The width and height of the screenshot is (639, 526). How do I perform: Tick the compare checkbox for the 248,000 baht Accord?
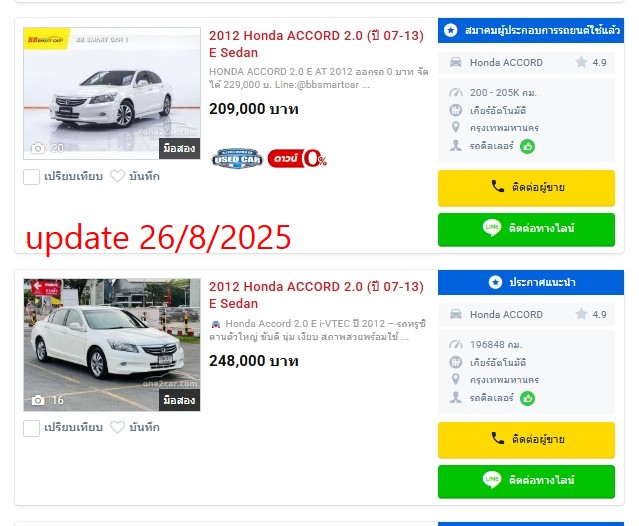(31, 428)
